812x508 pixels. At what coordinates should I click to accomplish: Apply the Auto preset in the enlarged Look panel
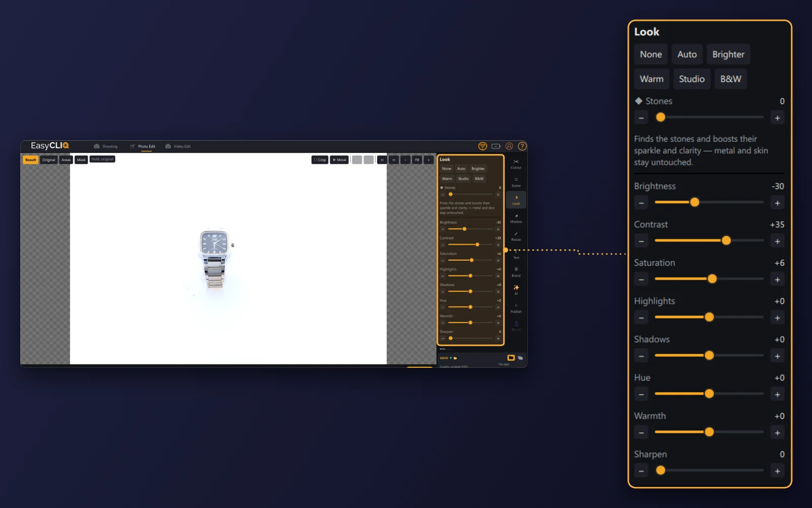(x=687, y=54)
